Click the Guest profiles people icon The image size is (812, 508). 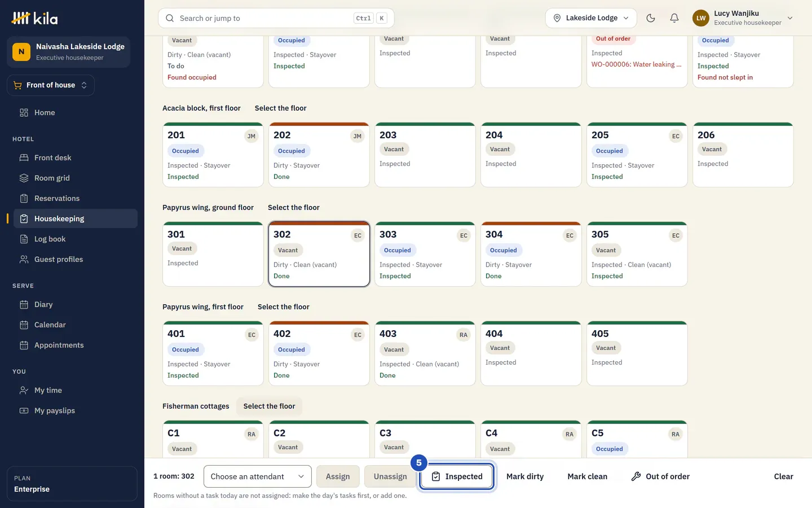click(24, 259)
